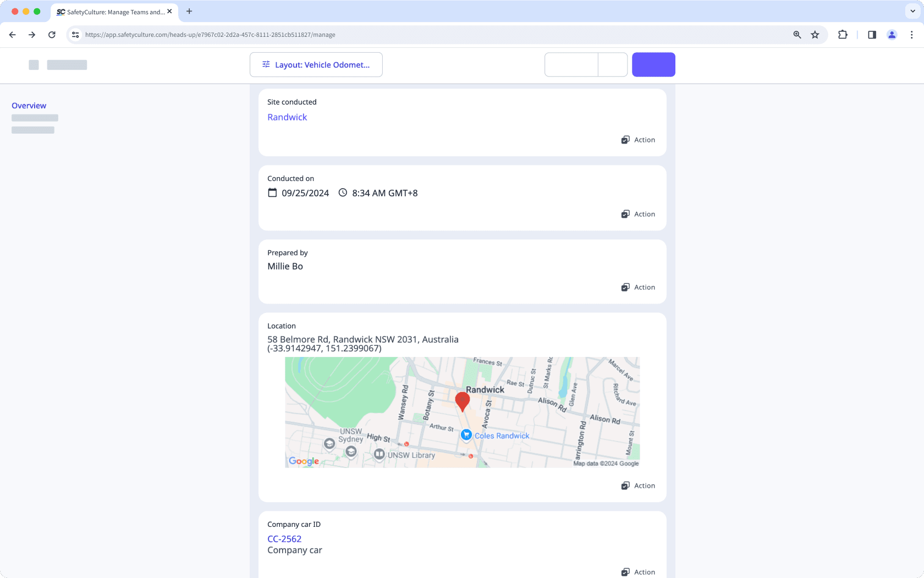This screenshot has height=578, width=924.
Task: Select the Overview sidebar item
Action: (29, 106)
